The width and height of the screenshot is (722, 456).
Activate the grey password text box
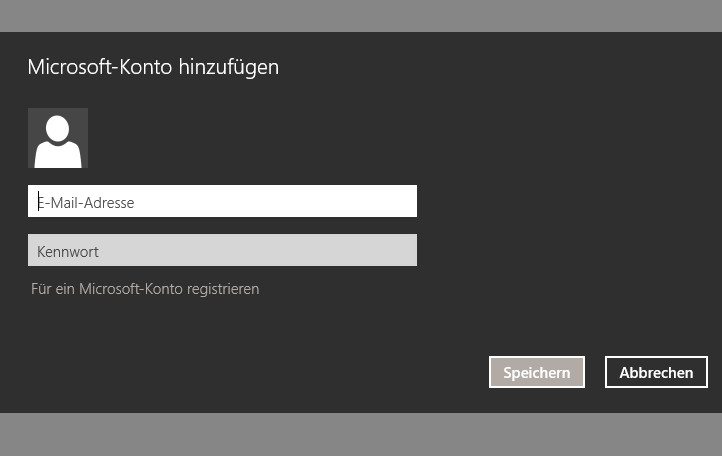click(x=222, y=250)
